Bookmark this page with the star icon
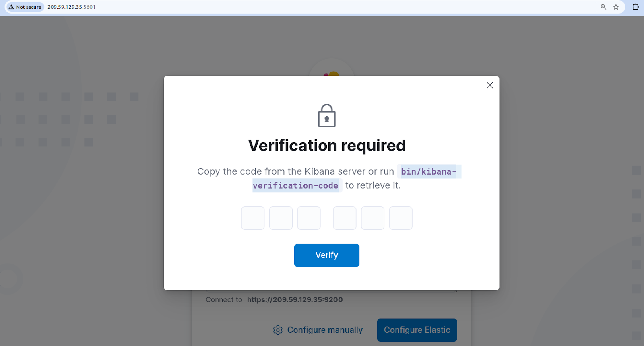 616,7
